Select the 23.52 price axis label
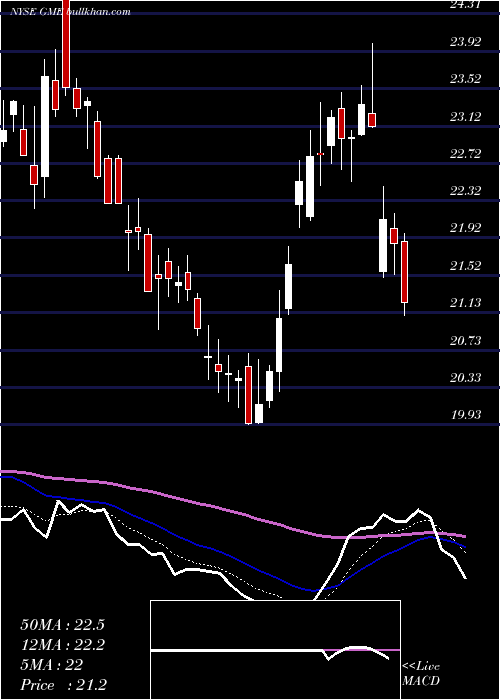 click(466, 79)
